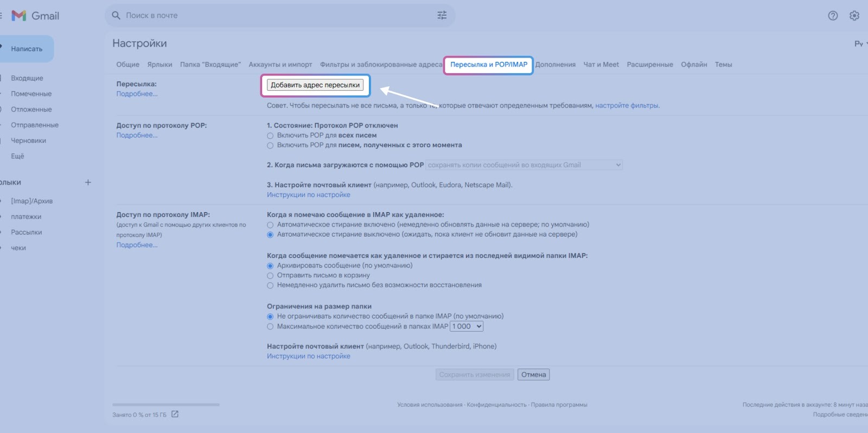This screenshot has width=868, height=433.
Task: Click Добавить адрес пересылки button
Action: pyautogui.click(x=315, y=85)
